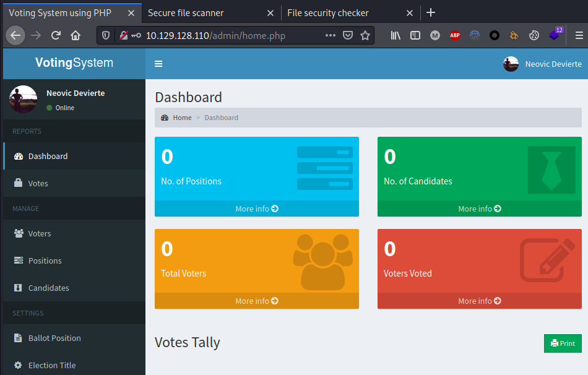
Task: Open the Neovic Devierte user dropdown
Action: click(x=543, y=64)
